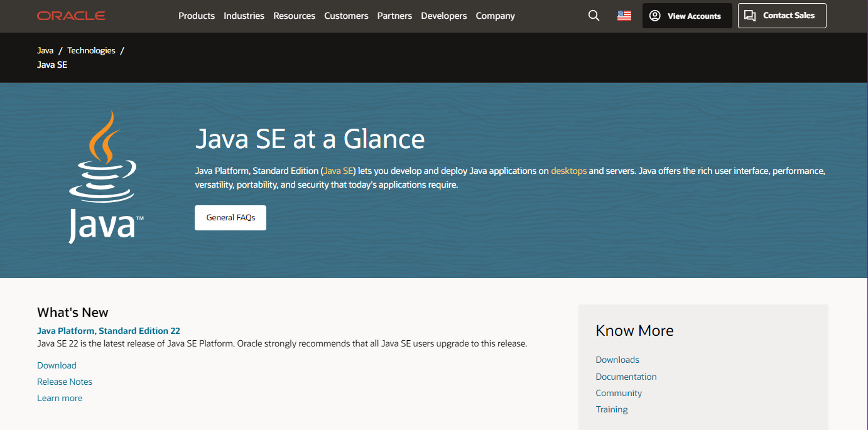Click the Java SE breadcrumb text
Screen dimensions: 868x430
(52, 65)
